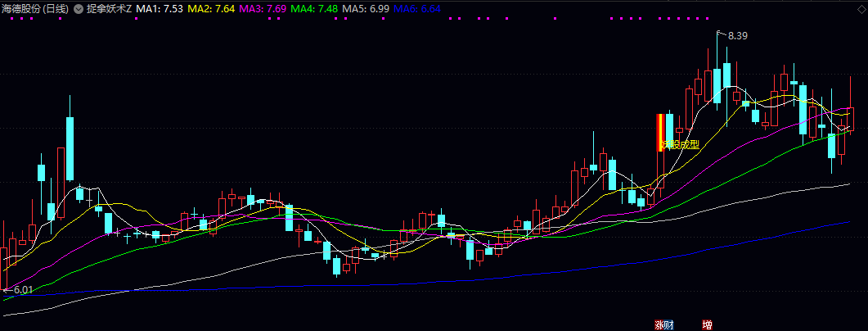Click the yellow MA2: 7.64 value
The width and height of the screenshot is (868, 331).
pos(212,9)
